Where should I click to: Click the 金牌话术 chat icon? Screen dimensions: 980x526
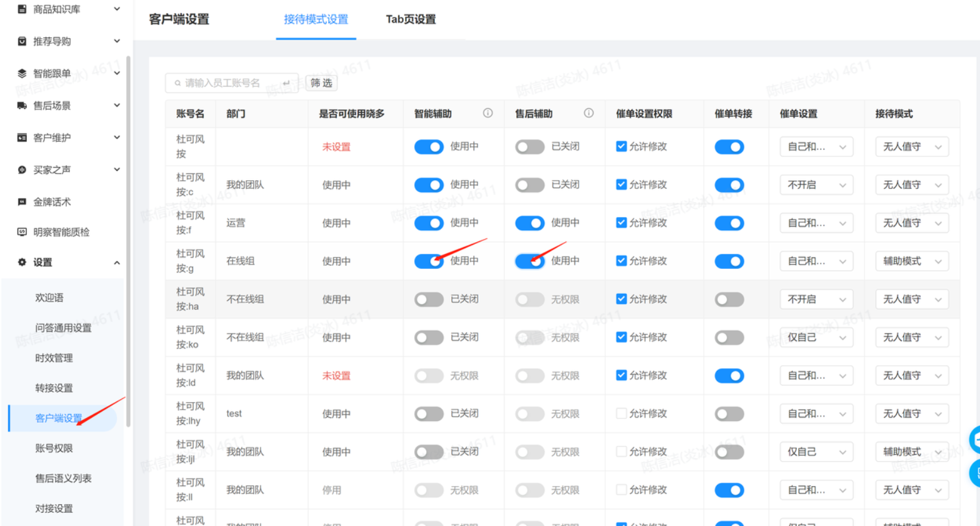coord(22,201)
